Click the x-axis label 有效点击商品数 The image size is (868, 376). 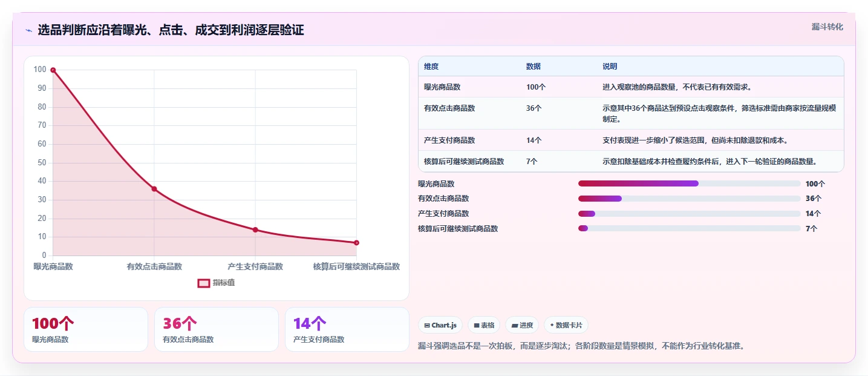[x=154, y=266]
